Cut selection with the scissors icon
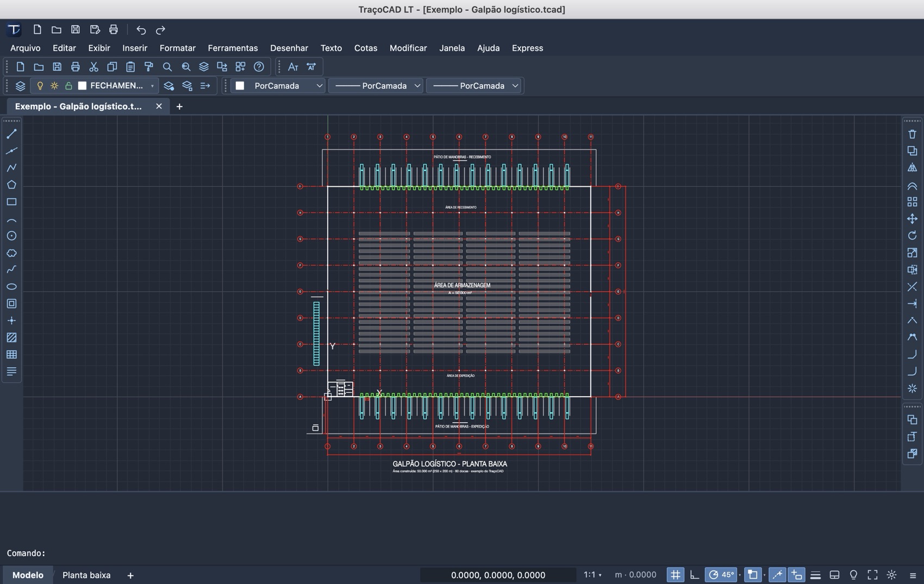The image size is (924, 584). point(93,67)
